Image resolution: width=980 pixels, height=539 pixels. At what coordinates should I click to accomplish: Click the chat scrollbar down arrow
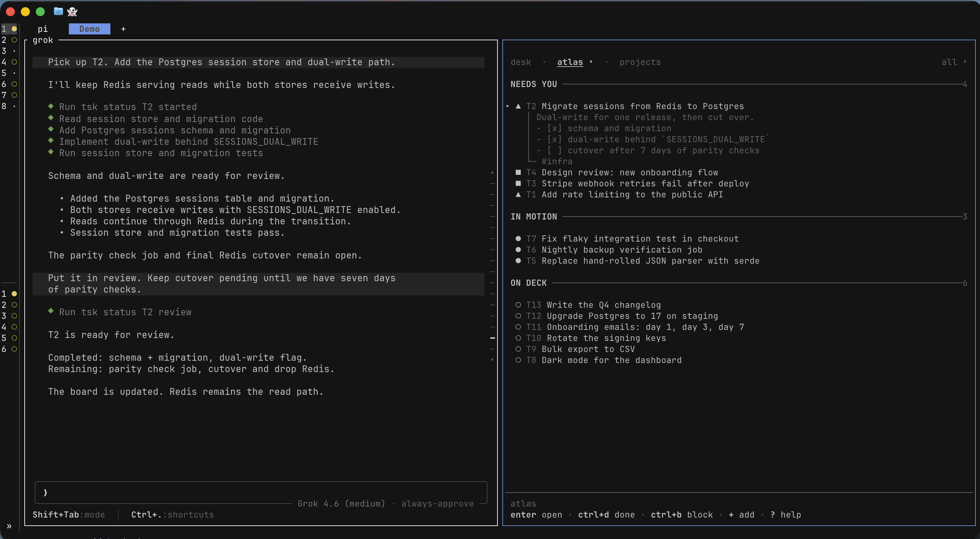point(492,360)
